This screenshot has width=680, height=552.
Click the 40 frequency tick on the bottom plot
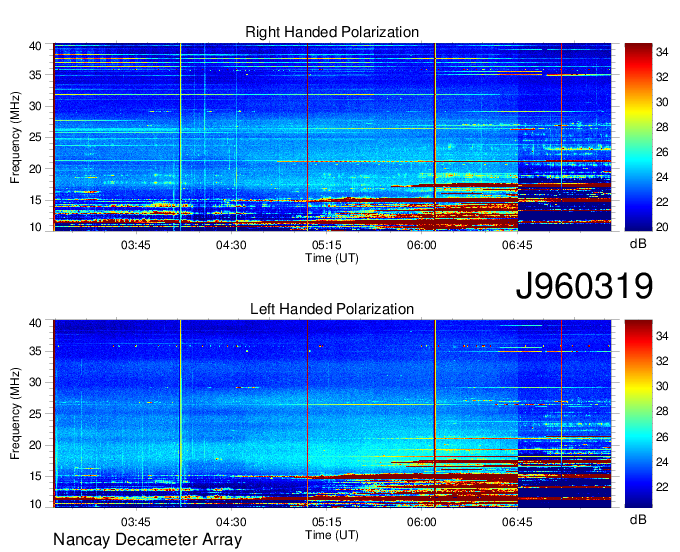(x=35, y=323)
